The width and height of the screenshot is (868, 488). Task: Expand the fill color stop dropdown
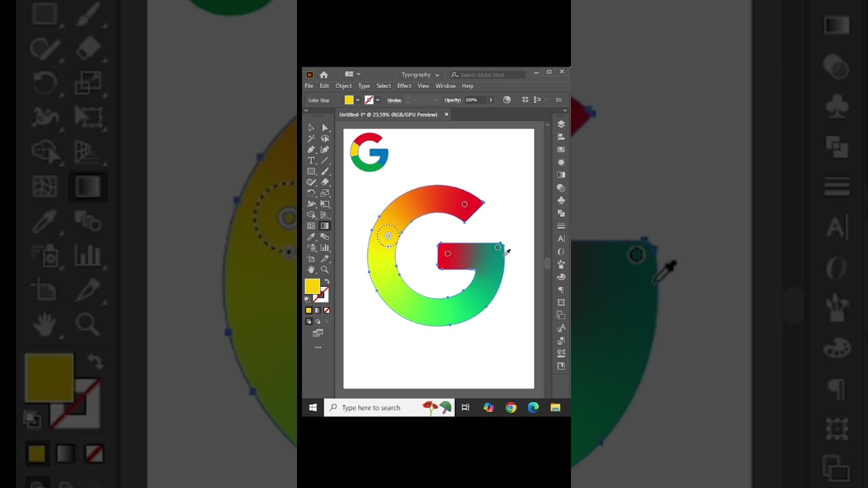pos(357,100)
